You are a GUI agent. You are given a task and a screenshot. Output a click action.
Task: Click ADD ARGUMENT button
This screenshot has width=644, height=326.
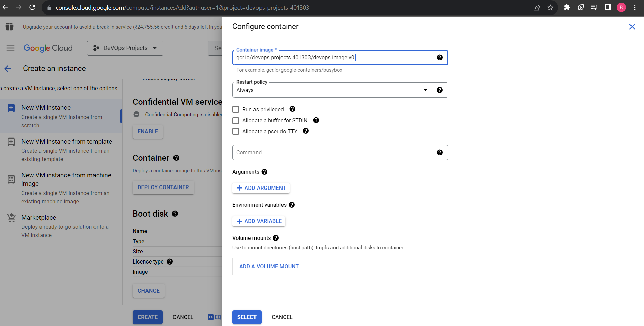click(x=261, y=188)
